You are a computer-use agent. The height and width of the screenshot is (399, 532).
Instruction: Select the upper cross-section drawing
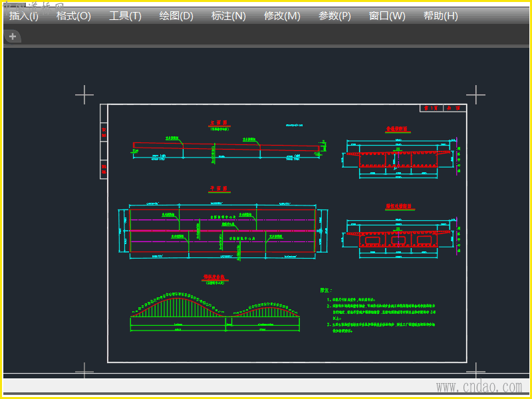(398, 158)
